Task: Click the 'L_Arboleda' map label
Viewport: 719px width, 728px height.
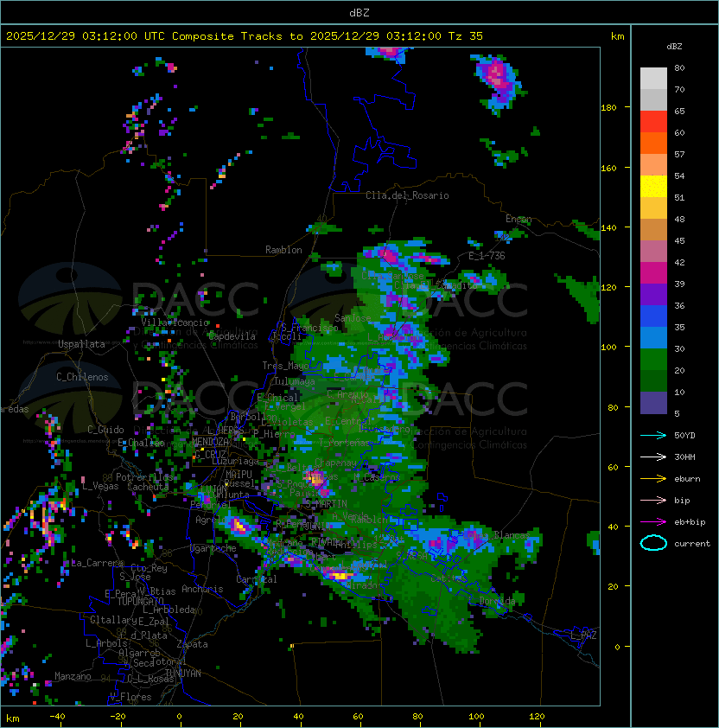Action: click(169, 610)
